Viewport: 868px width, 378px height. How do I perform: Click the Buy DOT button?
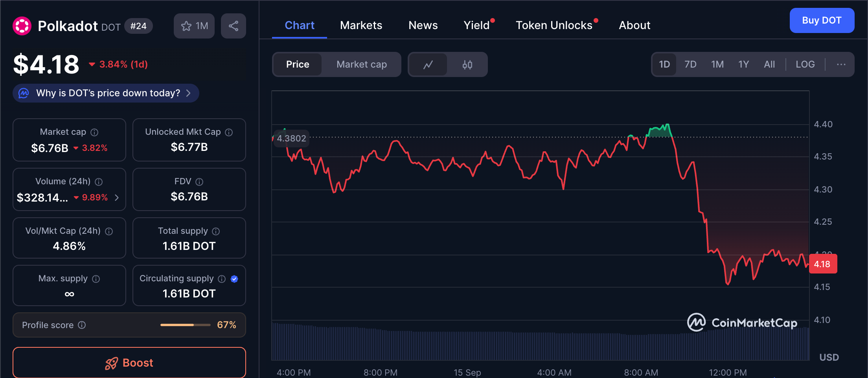[822, 20]
